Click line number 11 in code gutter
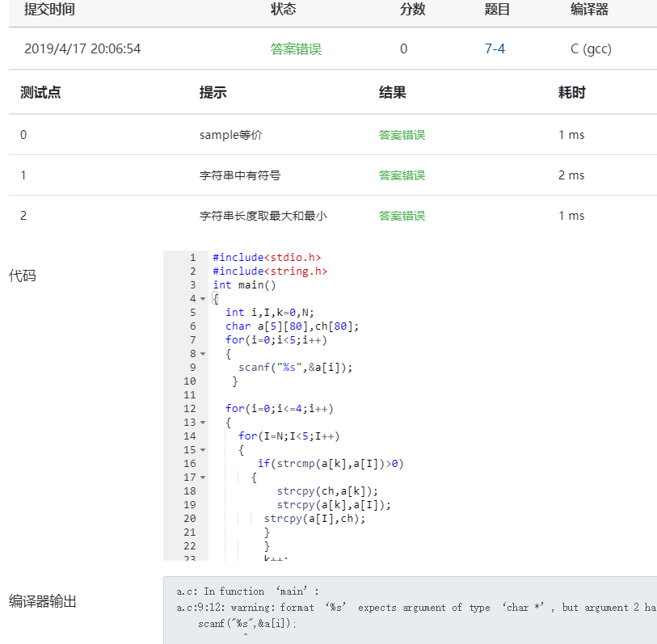Image resolution: width=657 pixels, height=644 pixels. [189, 394]
